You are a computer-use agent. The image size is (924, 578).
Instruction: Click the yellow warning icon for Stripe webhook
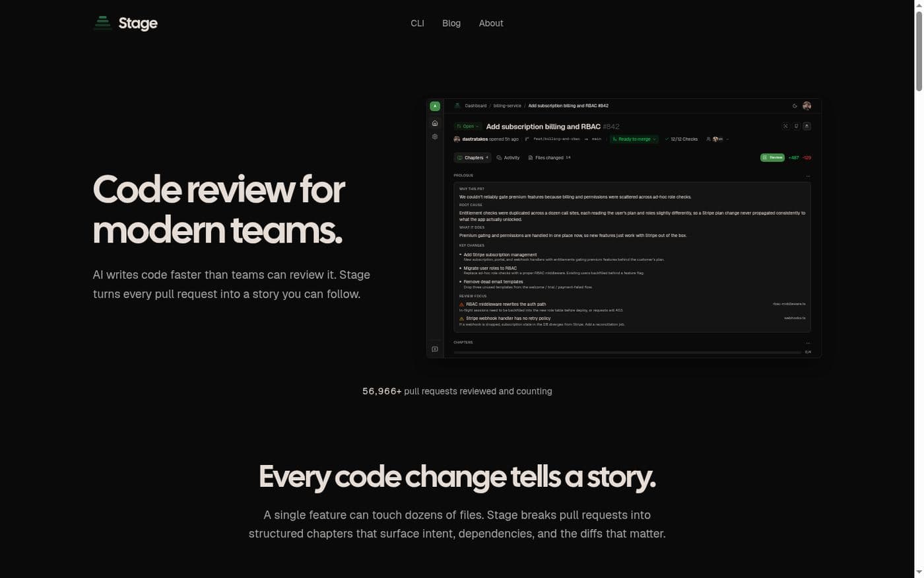[x=461, y=318]
